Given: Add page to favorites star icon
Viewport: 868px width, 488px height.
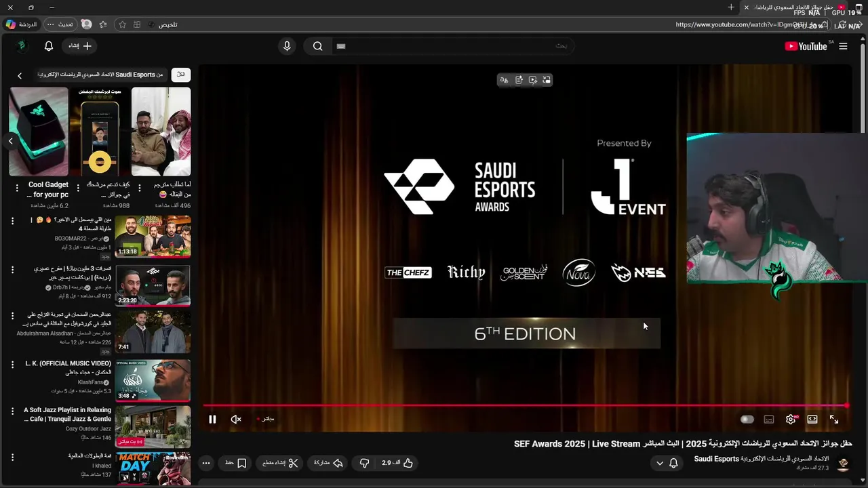Looking at the screenshot, I should [x=122, y=24].
